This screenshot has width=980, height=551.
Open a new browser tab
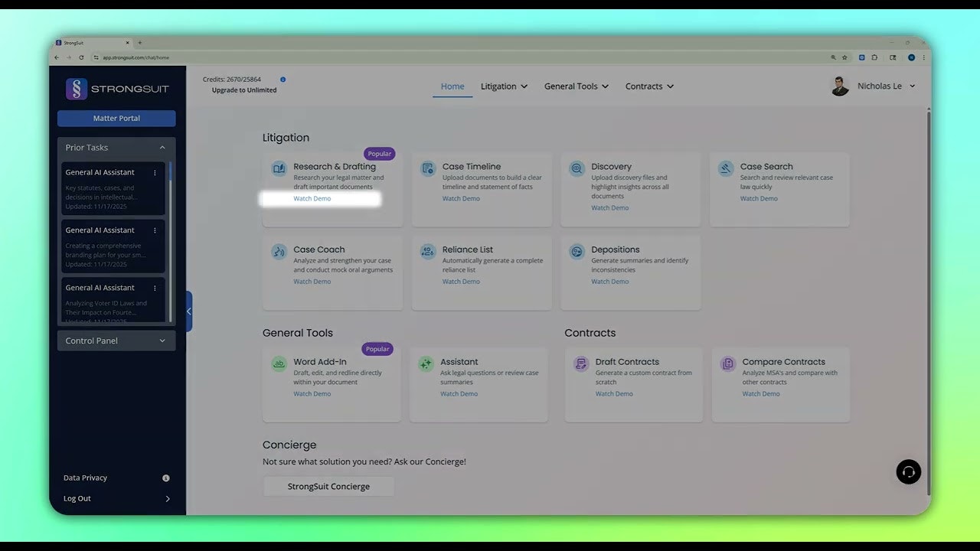[139, 43]
